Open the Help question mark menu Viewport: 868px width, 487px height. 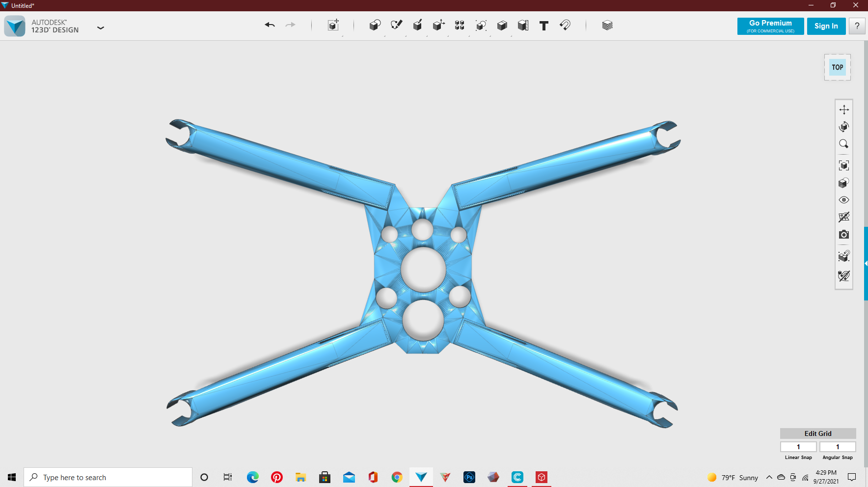857,26
